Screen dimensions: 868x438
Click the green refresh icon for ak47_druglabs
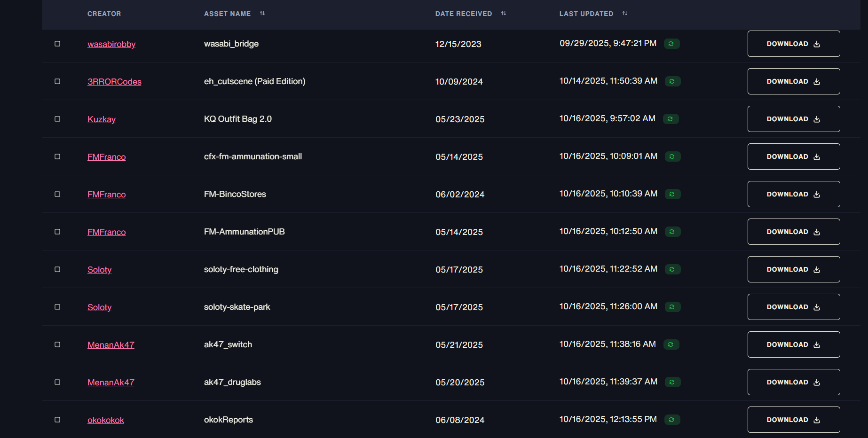[672, 382]
